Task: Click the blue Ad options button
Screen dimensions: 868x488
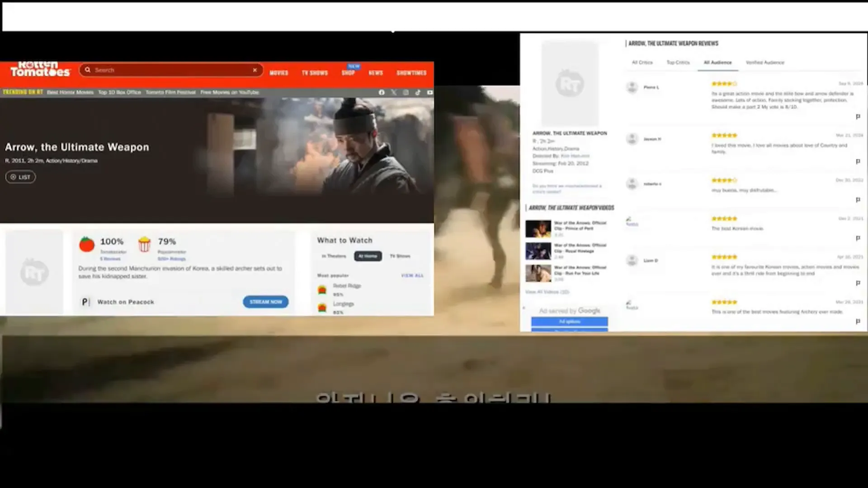Action: 569,322
